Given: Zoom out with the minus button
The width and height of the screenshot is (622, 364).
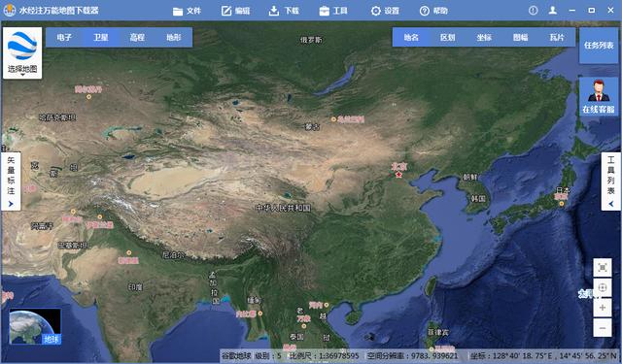Looking at the screenshot, I should pos(603,328).
